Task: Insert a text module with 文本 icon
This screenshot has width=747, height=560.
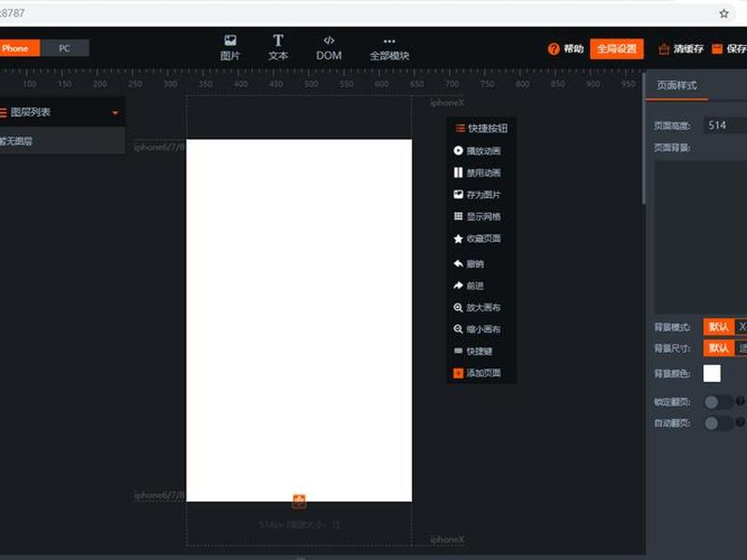Action: click(278, 48)
